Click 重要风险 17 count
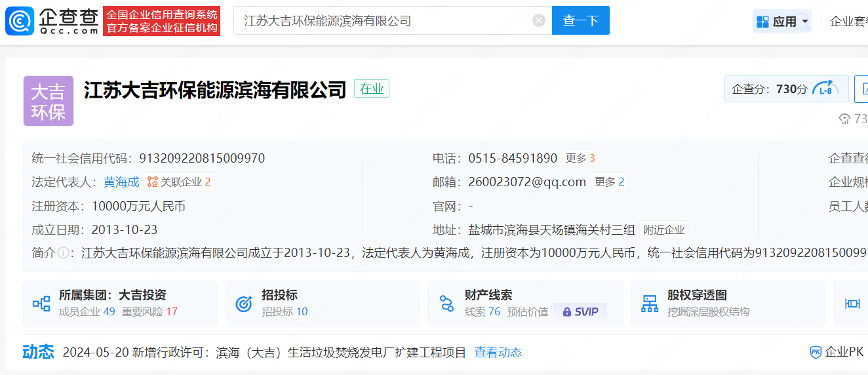Viewport: 868px width, 375px height. tap(149, 312)
